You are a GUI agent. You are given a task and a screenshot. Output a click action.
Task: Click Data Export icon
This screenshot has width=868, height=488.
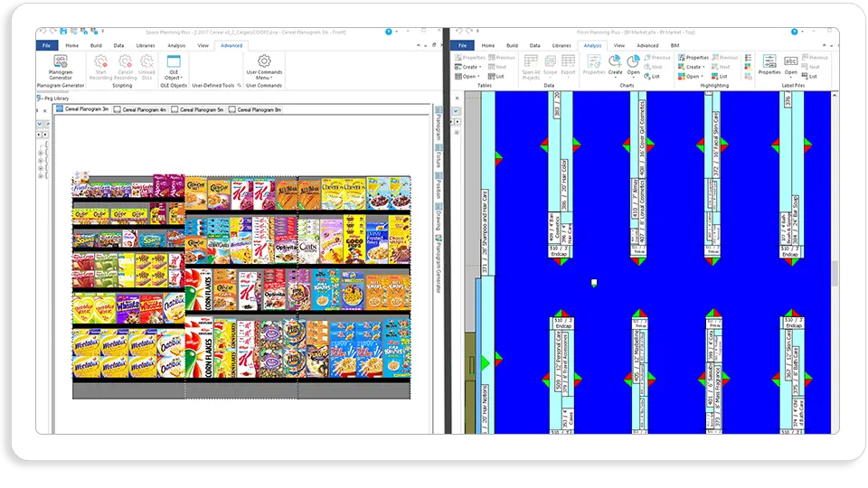568,65
